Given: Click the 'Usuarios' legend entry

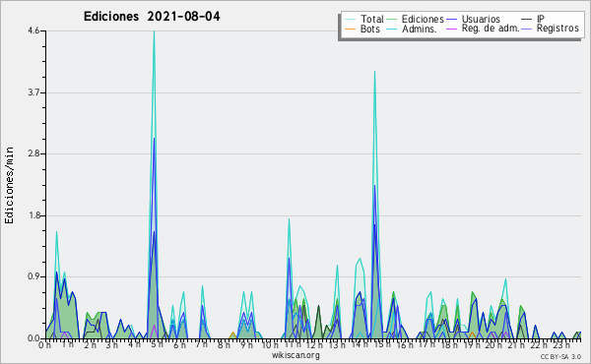Looking at the screenshot, I should click(481, 19).
